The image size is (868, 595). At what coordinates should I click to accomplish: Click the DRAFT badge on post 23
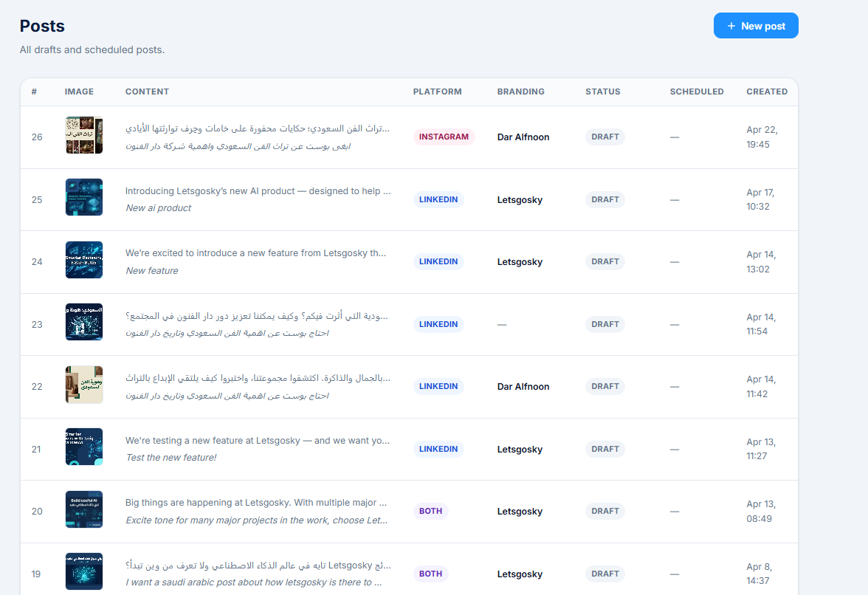(x=604, y=324)
